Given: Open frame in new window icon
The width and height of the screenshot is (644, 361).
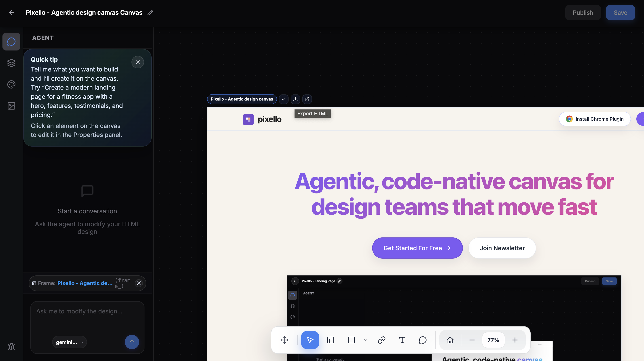Looking at the screenshot, I should pos(307,99).
